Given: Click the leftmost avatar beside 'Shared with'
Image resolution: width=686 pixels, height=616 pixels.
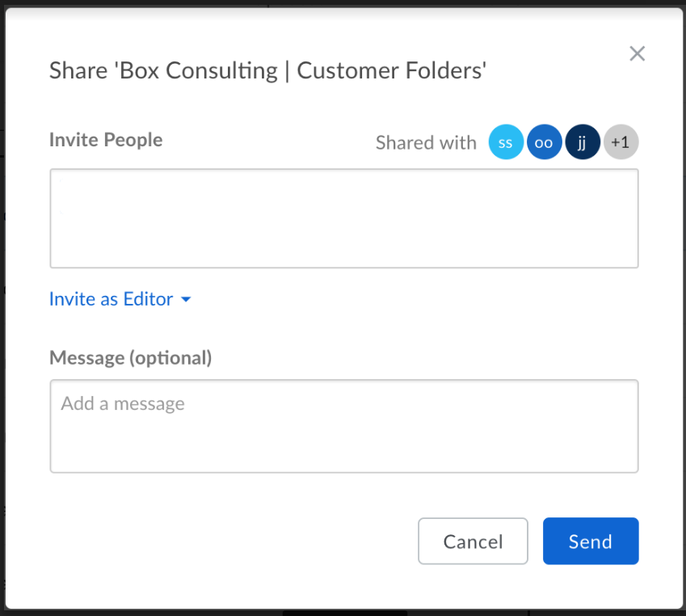Looking at the screenshot, I should coord(506,141).
